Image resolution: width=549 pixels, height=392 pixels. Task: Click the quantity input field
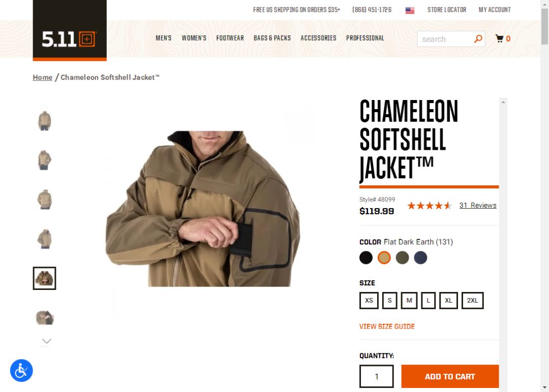(376, 376)
